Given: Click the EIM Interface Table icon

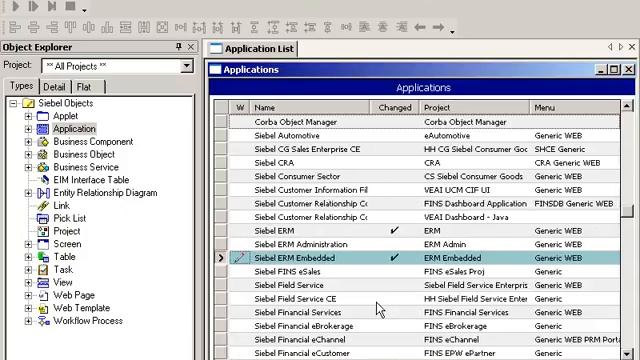Looking at the screenshot, I should (44, 180).
